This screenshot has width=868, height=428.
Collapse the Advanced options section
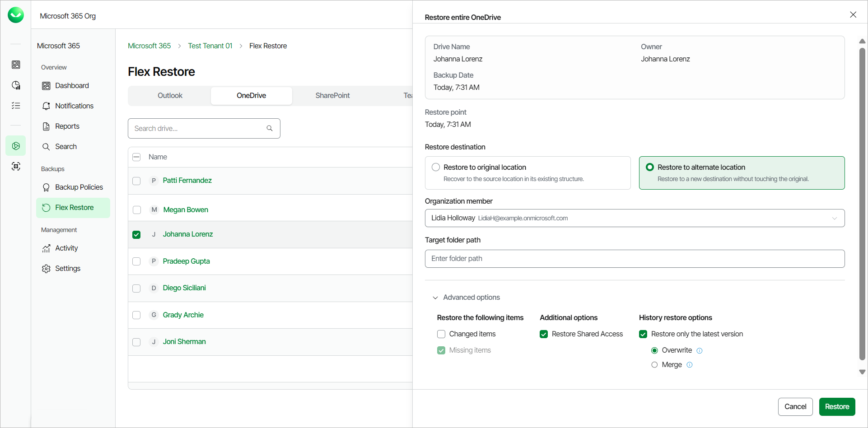click(467, 298)
